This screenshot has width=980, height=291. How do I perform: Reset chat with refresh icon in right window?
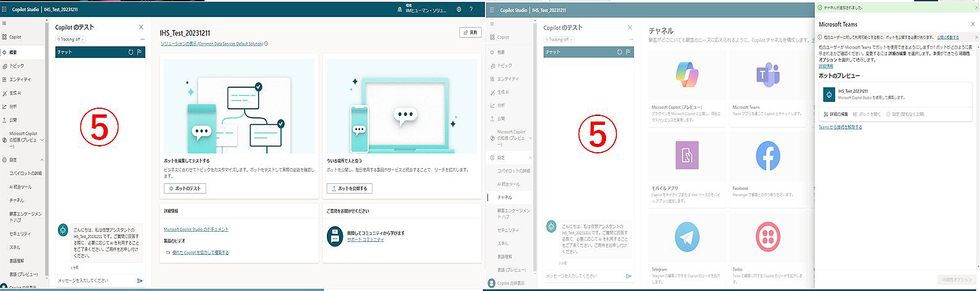click(619, 52)
